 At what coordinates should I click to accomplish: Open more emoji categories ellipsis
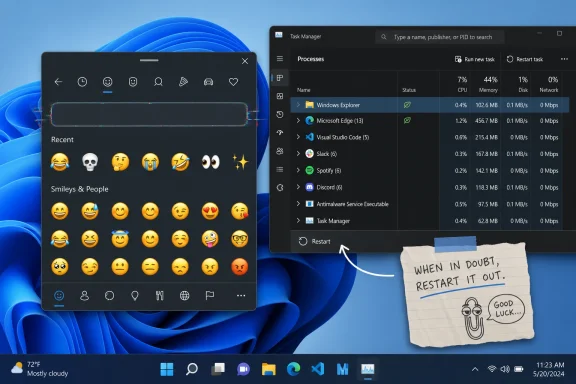click(241, 295)
